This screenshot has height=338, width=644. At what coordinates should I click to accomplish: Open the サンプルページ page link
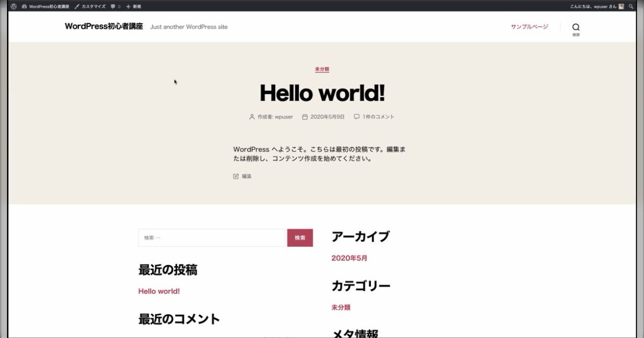coord(530,26)
